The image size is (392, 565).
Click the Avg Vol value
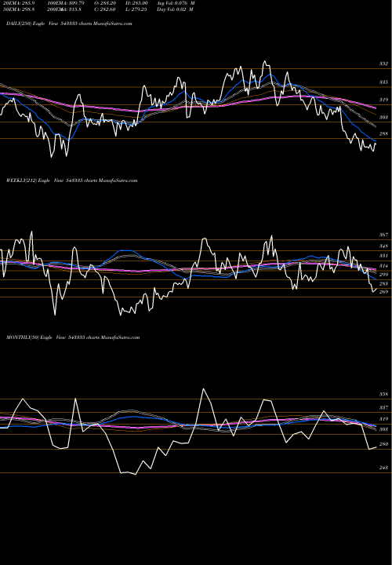pyautogui.click(x=176, y=3)
